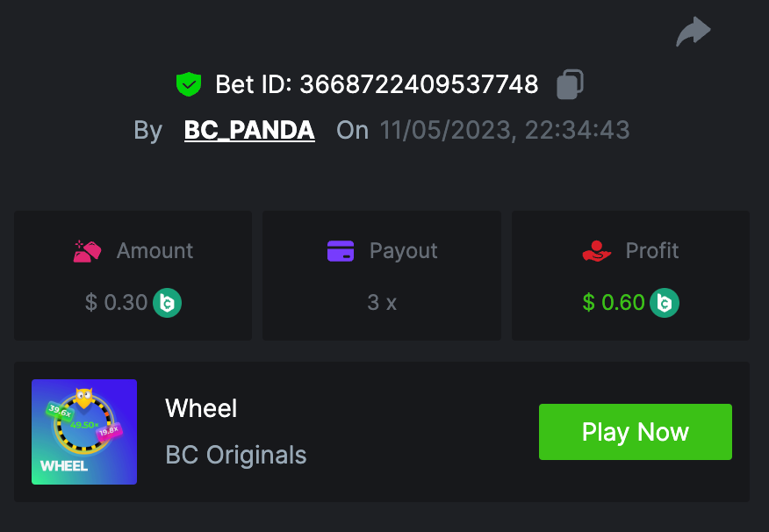Click the BC Originals provider label

[236, 455]
